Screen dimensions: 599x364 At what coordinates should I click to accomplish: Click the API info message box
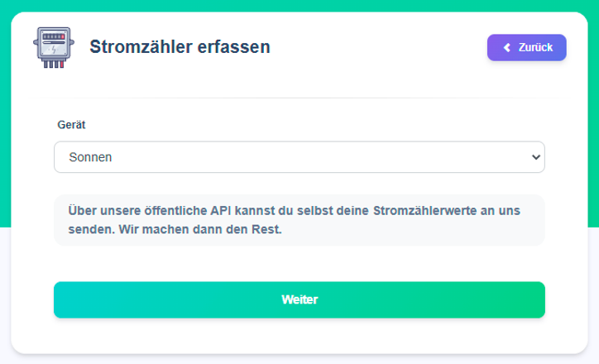click(299, 220)
